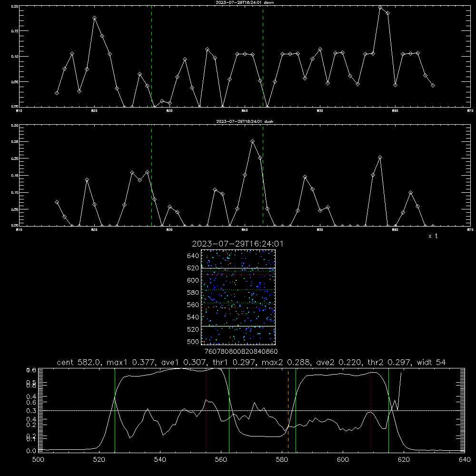Click the 840 x-axis label under dusk plot
The image size is (476, 476).
pyautogui.click(x=245, y=230)
